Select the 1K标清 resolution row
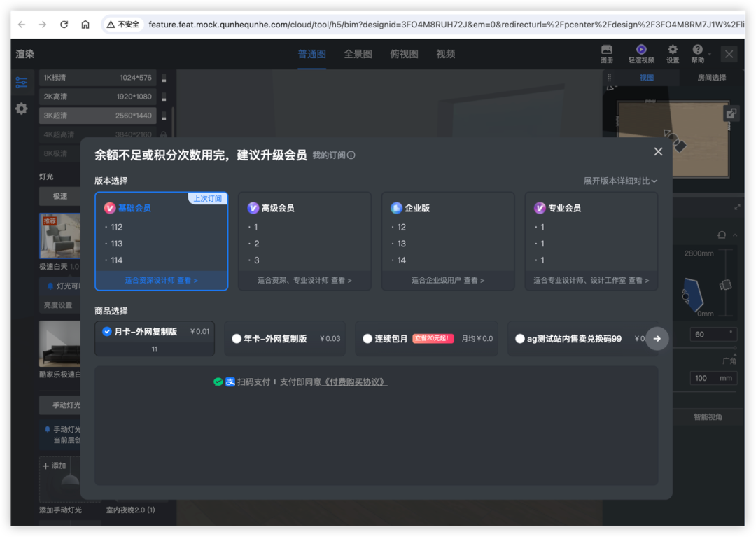This screenshot has width=756, height=537. 98,78
